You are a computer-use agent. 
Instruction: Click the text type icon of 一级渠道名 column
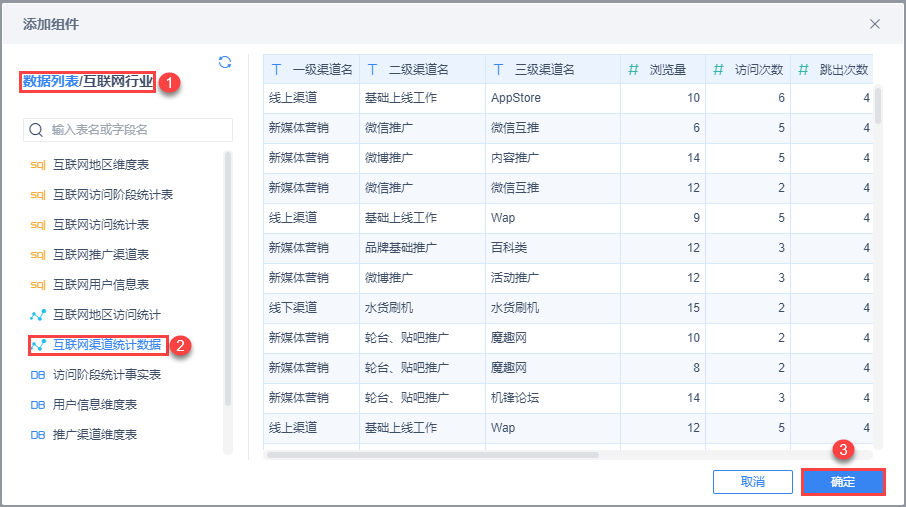(276, 70)
